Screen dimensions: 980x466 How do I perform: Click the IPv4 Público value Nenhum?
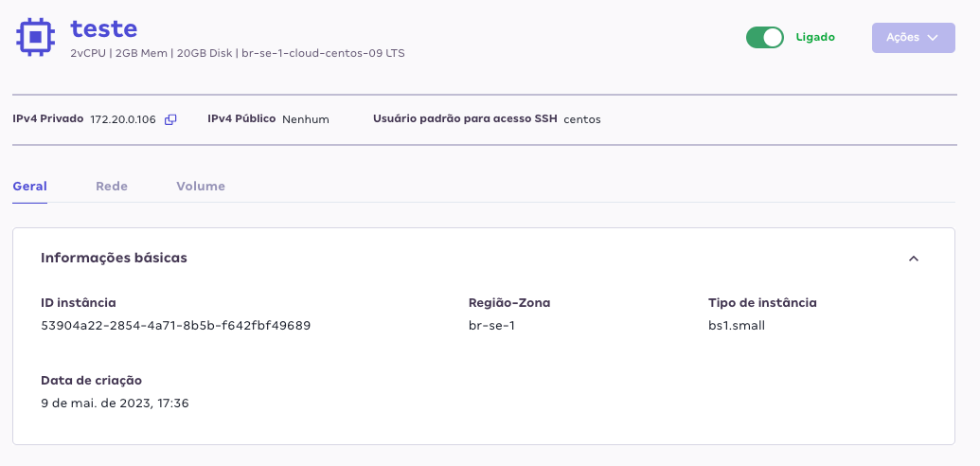click(306, 119)
